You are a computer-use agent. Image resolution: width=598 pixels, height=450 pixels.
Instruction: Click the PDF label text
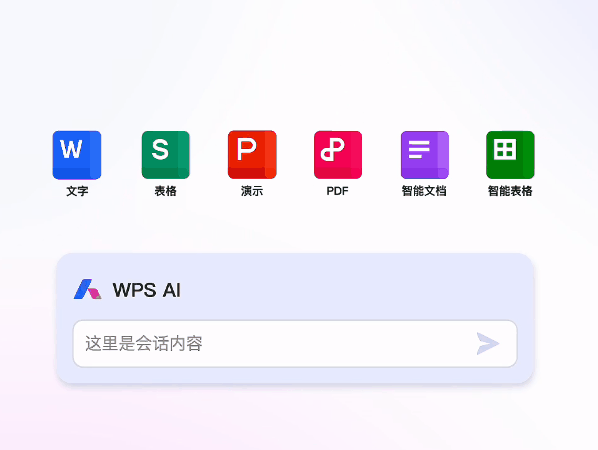(338, 191)
